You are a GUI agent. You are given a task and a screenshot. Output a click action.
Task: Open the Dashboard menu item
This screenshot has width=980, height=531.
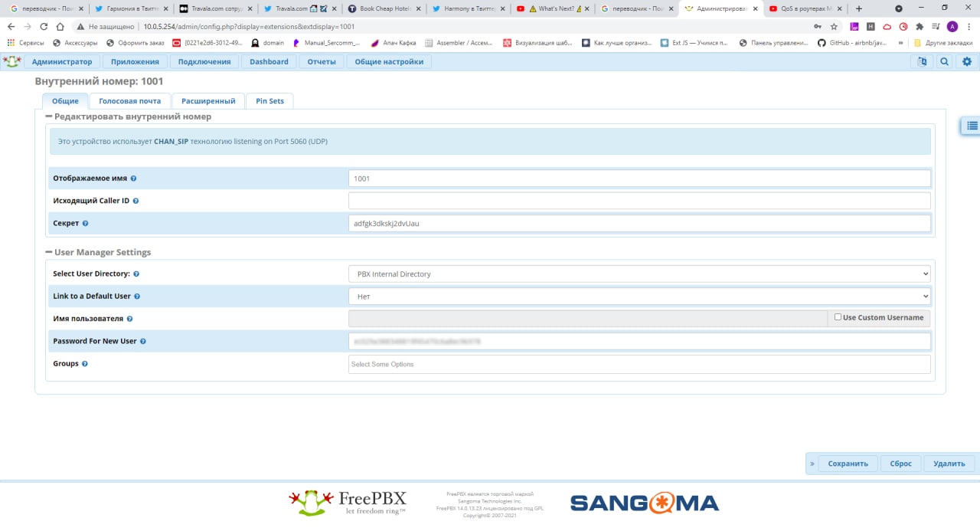tap(269, 62)
